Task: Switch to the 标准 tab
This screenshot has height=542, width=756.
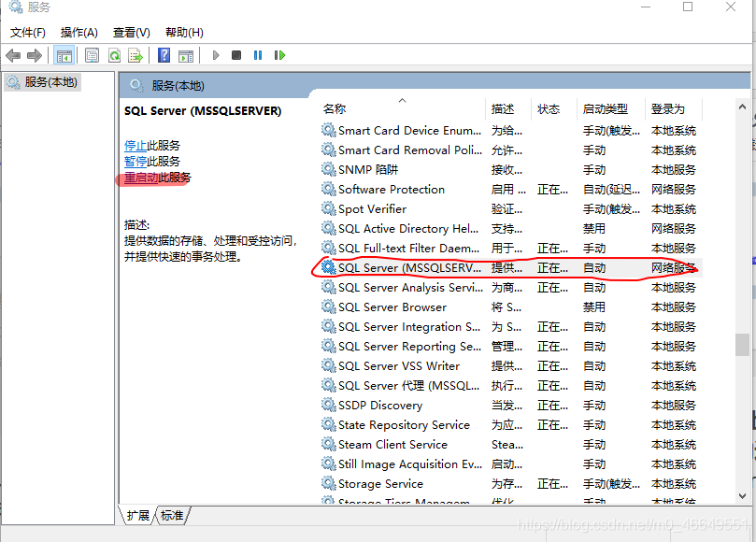Action: (172, 516)
